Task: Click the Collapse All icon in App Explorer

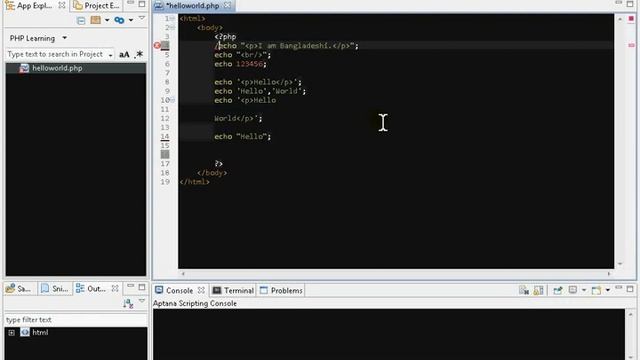Action: click(x=81, y=20)
